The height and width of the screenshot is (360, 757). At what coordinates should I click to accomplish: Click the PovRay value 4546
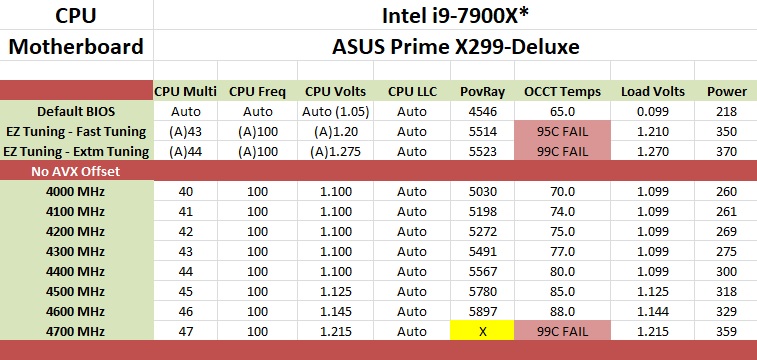[482, 111]
